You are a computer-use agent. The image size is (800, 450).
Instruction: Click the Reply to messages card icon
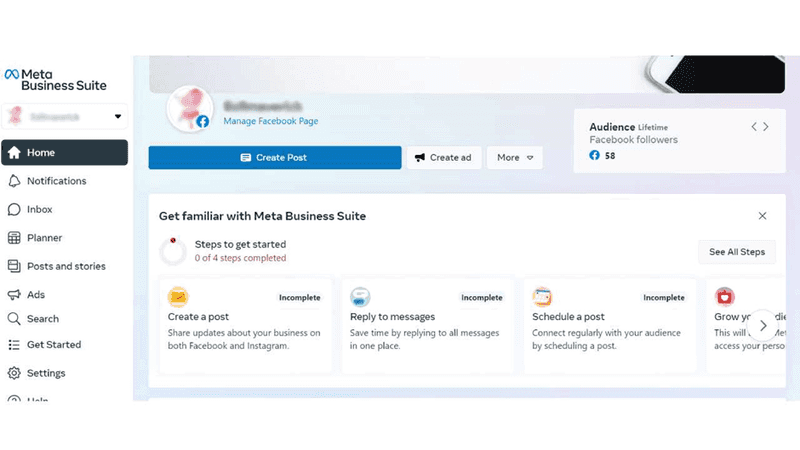(x=360, y=297)
